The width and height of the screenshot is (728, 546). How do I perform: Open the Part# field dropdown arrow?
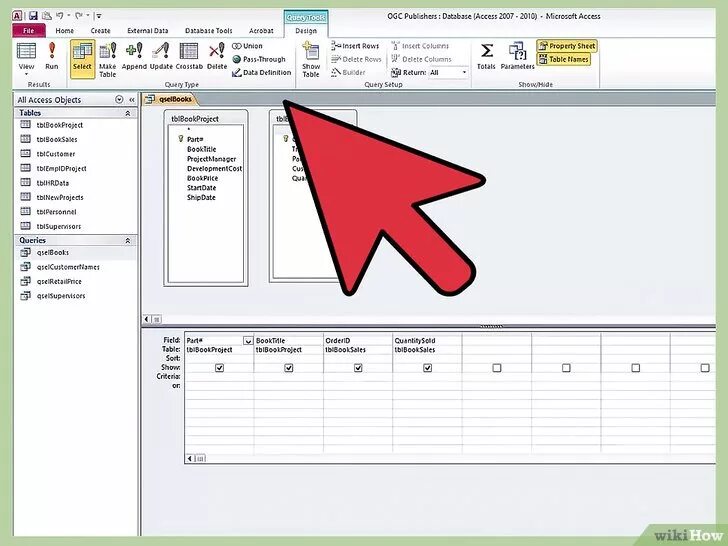[x=248, y=341]
